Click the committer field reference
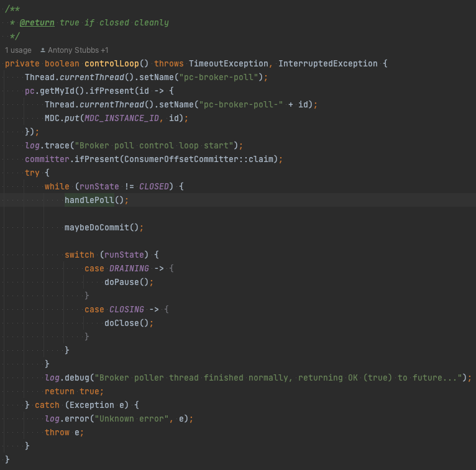This screenshot has height=470, width=476. [x=47, y=159]
